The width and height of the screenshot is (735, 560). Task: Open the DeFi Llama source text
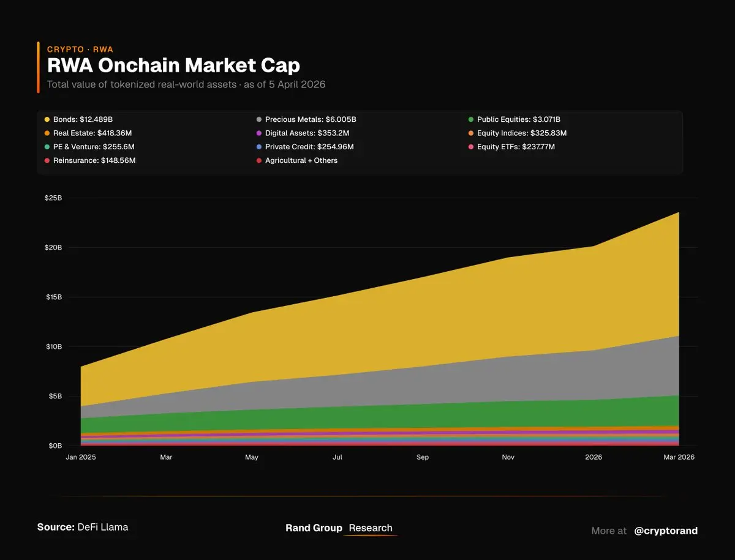tap(103, 527)
